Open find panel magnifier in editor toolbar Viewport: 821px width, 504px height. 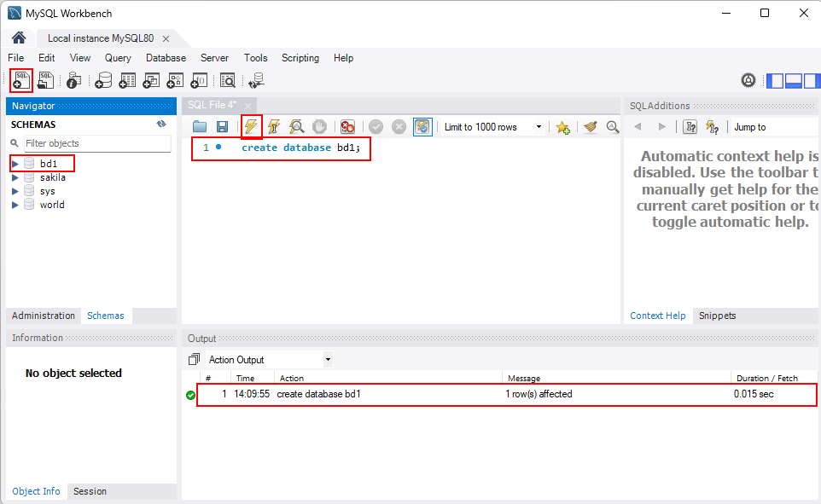click(x=612, y=127)
